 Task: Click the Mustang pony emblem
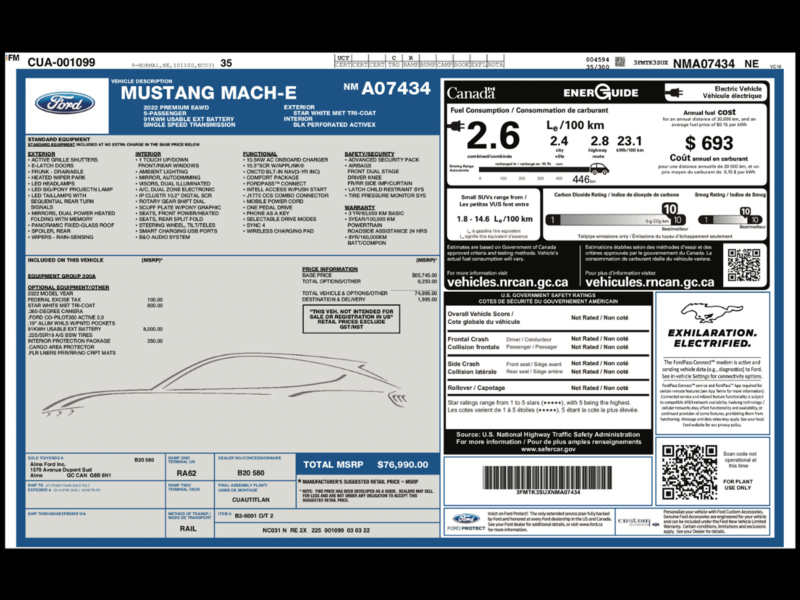pos(711,313)
